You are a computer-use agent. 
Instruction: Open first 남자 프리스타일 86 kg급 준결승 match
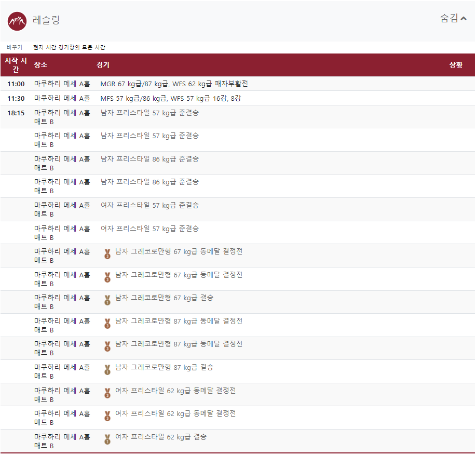149,159
